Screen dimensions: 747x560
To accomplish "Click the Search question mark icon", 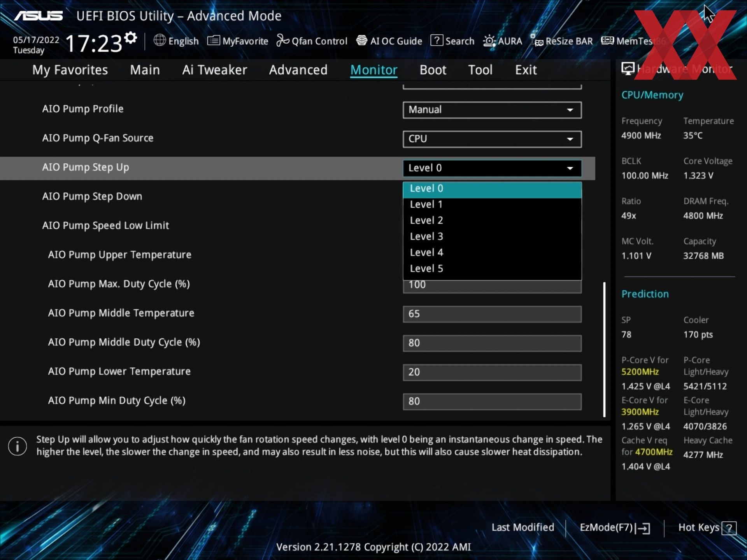I will [x=437, y=40].
